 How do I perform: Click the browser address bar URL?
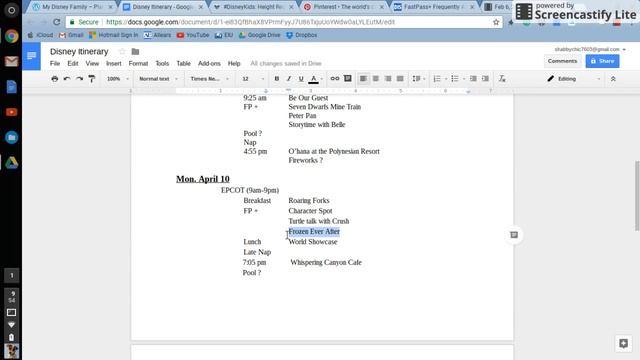[250, 22]
